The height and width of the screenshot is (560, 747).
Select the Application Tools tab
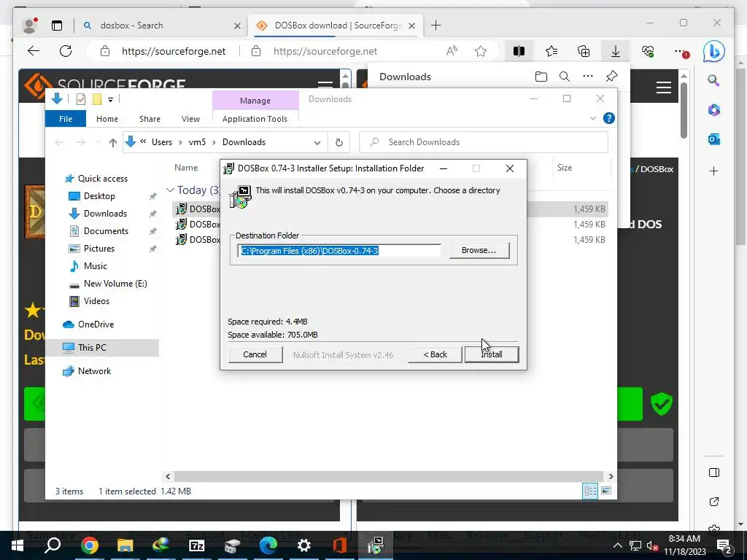[255, 119]
